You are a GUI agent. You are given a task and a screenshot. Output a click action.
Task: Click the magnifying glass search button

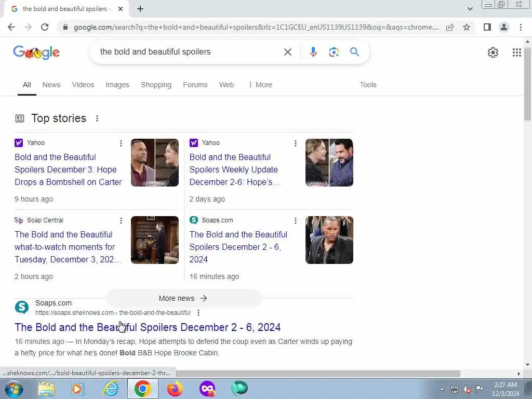354,52
